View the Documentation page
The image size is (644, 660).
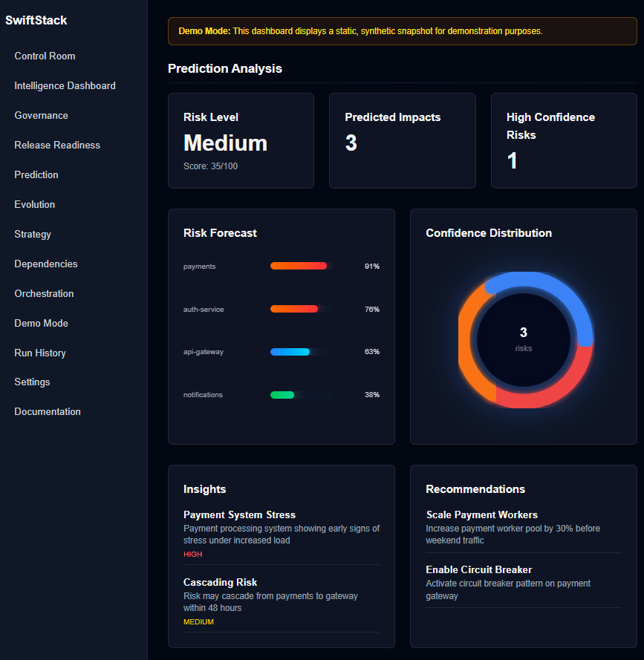click(47, 411)
